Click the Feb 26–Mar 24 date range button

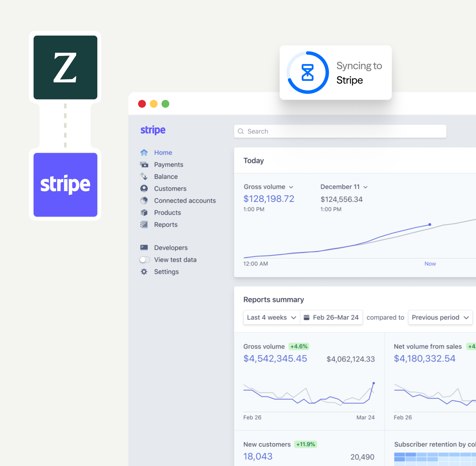pos(331,317)
